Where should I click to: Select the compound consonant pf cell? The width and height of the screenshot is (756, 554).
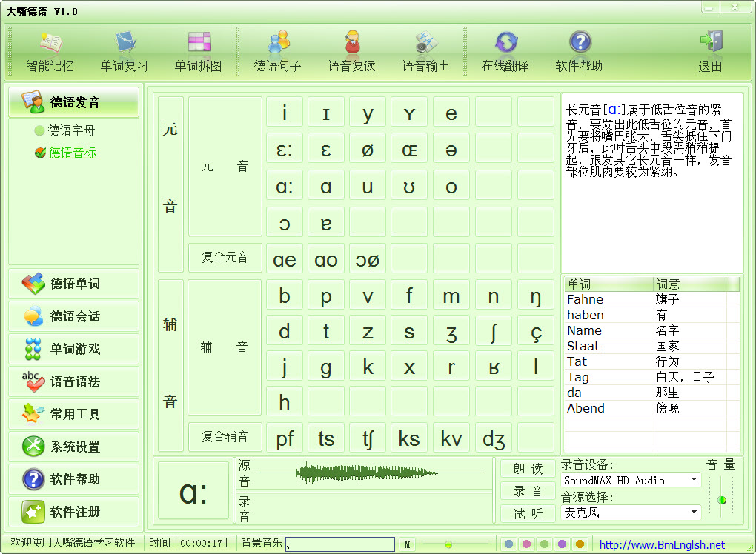click(285, 438)
